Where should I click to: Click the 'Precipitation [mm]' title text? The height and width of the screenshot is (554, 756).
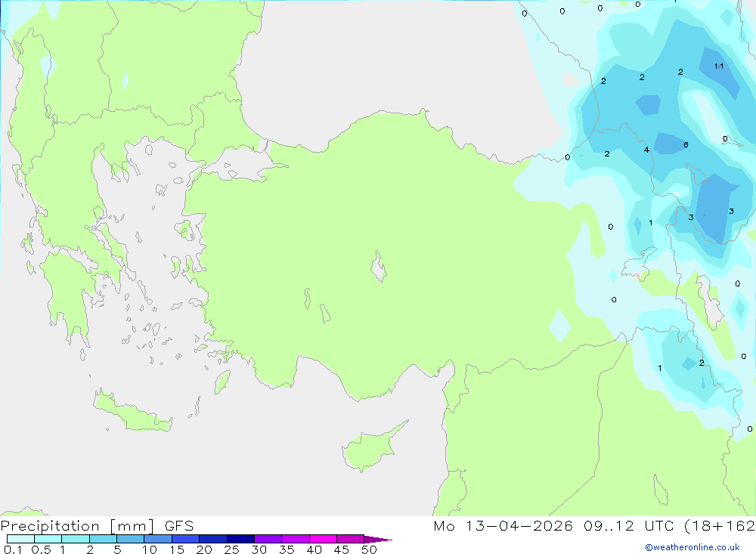pyautogui.click(x=78, y=526)
